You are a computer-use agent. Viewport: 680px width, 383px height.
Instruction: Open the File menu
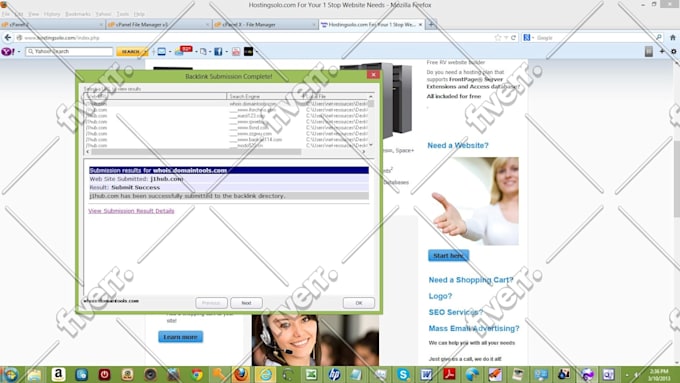pos(6,14)
